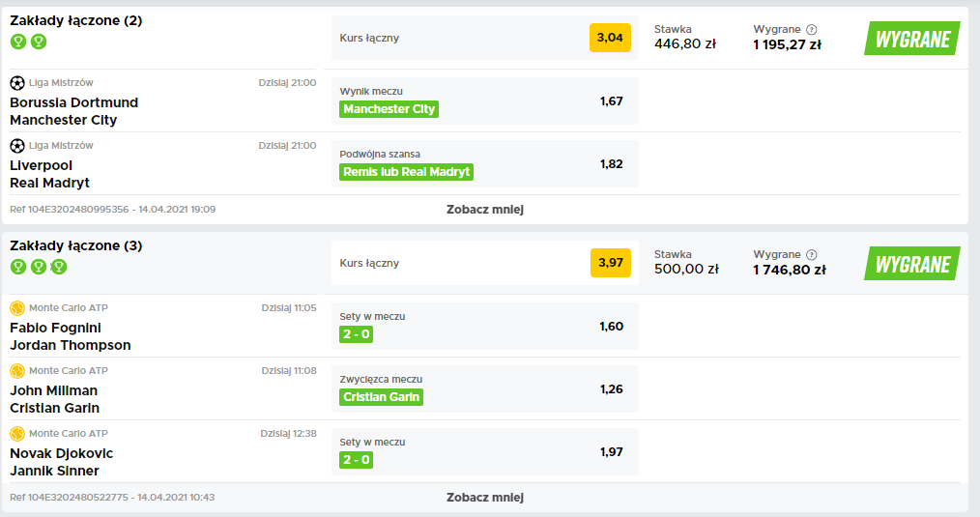This screenshot has height=517, width=980.
Task: Click the third trophy icon under Zakłady łączone (3)
Action: tap(59, 267)
